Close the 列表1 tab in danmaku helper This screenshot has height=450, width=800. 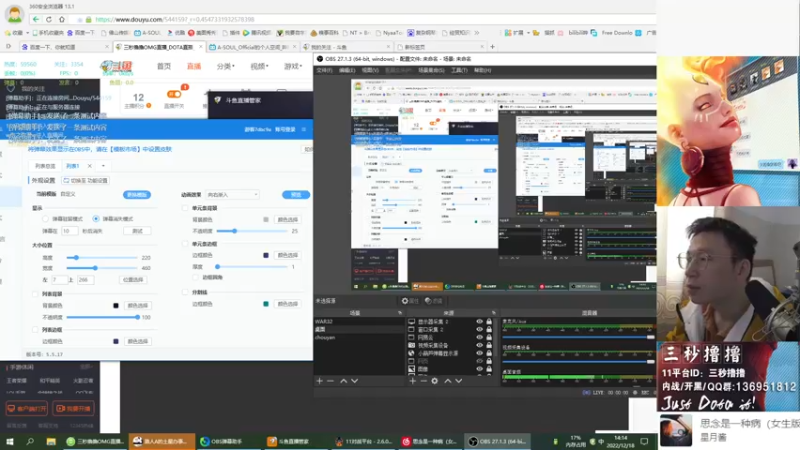(x=89, y=166)
